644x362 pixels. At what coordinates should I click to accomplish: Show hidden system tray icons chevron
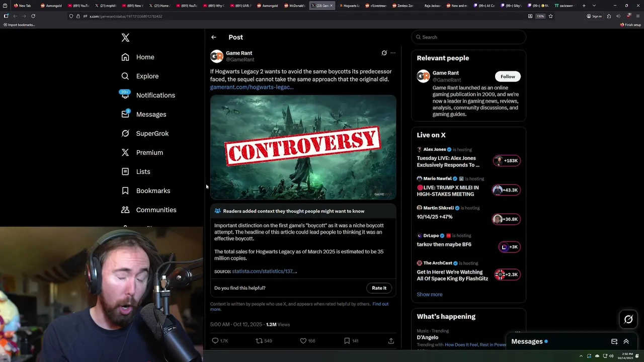coord(581,356)
